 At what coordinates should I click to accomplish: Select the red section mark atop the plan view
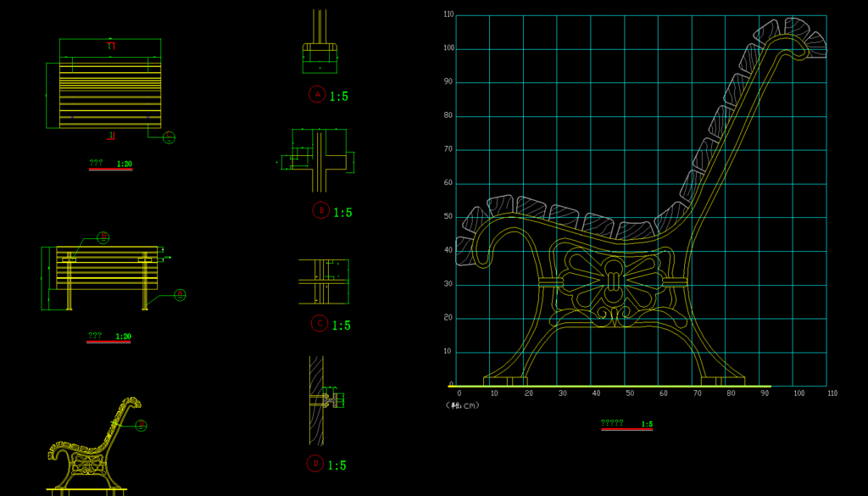pyautogui.click(x=110, y=45)
